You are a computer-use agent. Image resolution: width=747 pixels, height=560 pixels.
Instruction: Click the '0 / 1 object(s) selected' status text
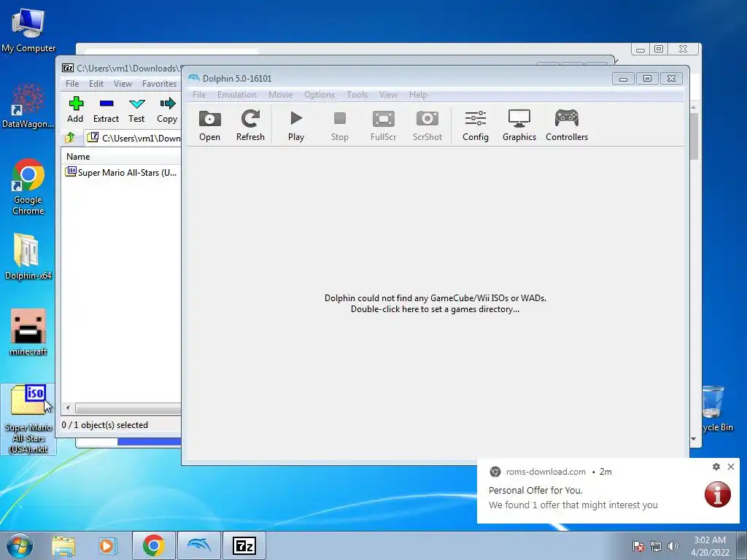[x=105, y=425]
